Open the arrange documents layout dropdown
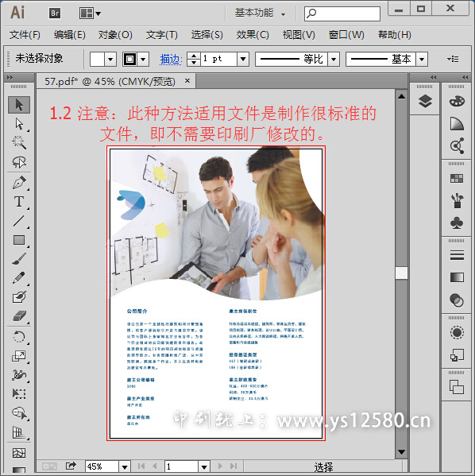The height and width of the screenshot is (476, 475). 90,14
